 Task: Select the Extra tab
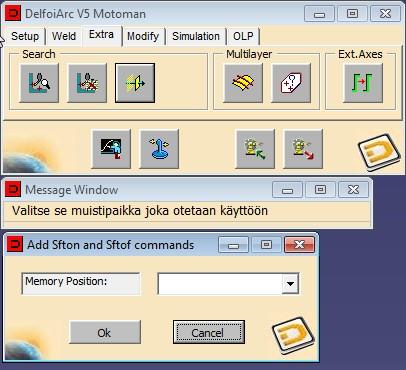point(101,35)
